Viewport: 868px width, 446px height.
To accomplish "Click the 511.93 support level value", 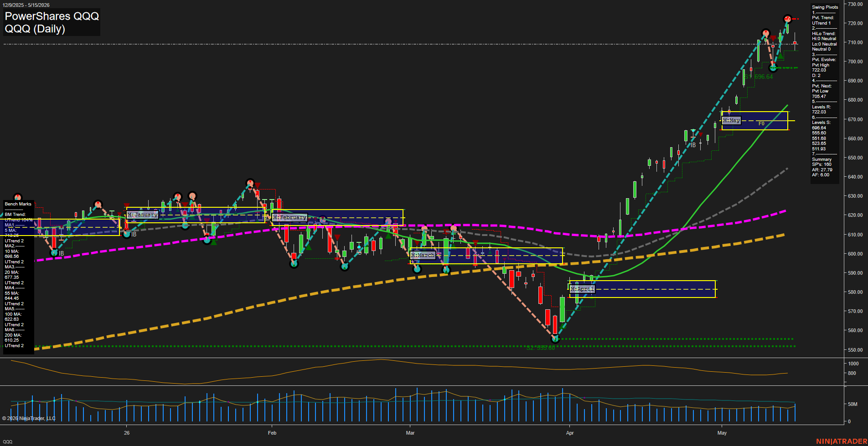I will point(819,149).
